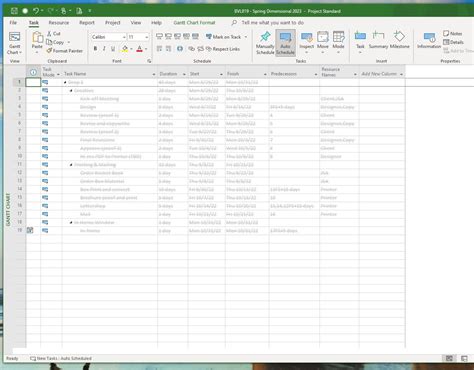Open the font size dropdown
The image size is (474, 370).
pyautogui.click(x=146, y=37)
